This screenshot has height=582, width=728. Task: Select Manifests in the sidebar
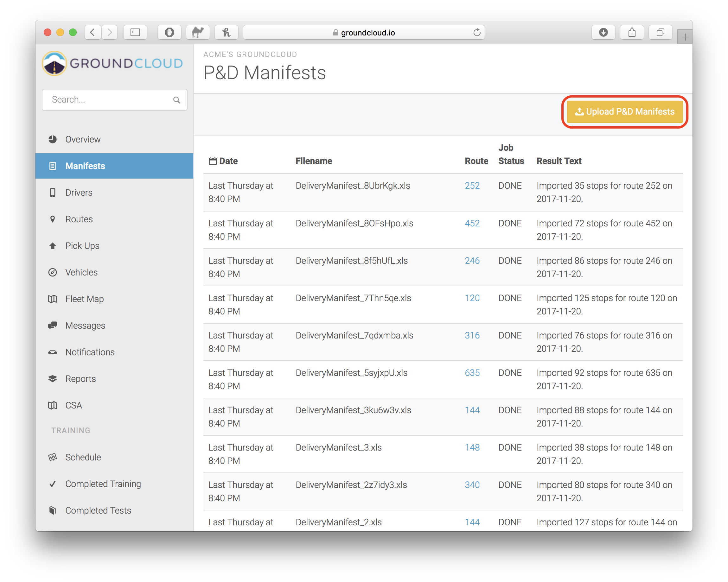pyautogui.click(x=114, y=166)
